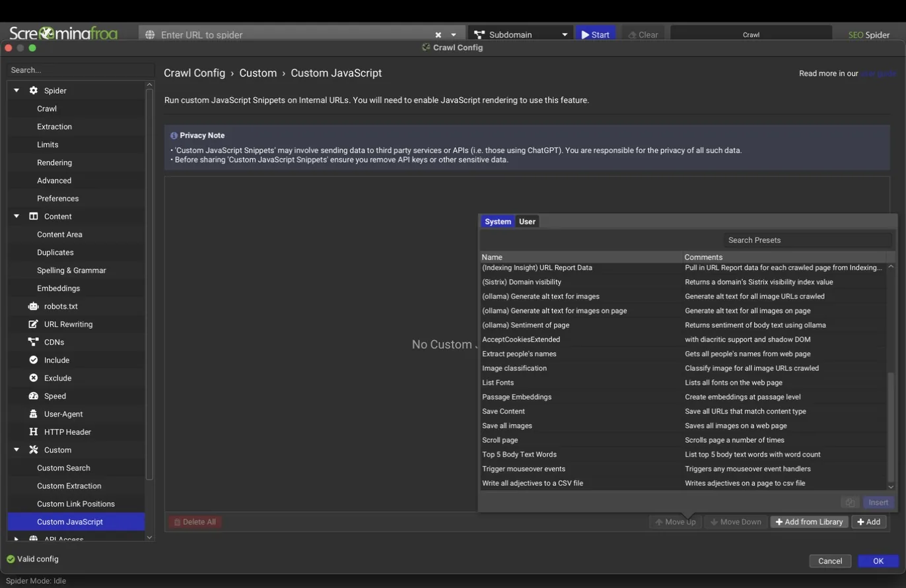Click the Insert preset button

[878, 503]
